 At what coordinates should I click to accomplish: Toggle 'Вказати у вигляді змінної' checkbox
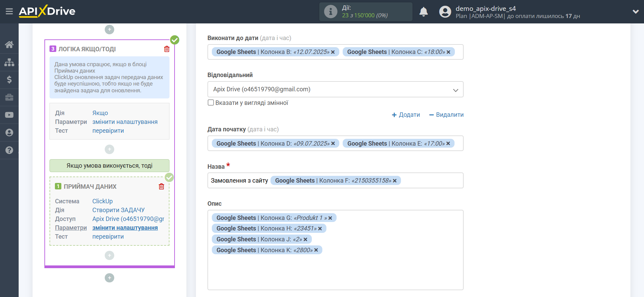coord(211,103)
